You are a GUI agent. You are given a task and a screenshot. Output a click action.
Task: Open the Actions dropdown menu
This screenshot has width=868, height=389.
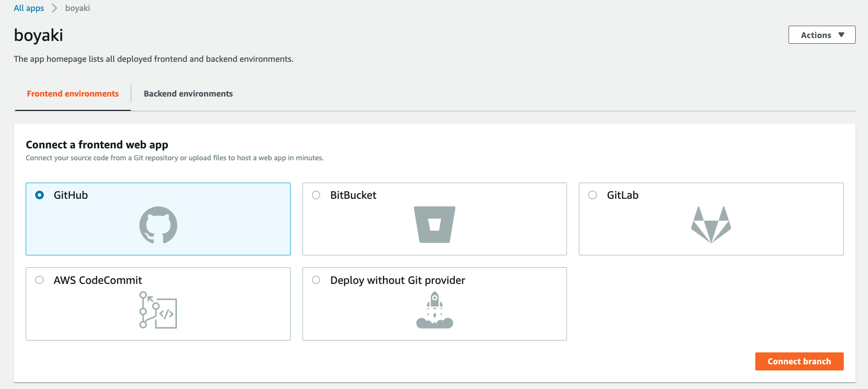[x=822, y=35]
